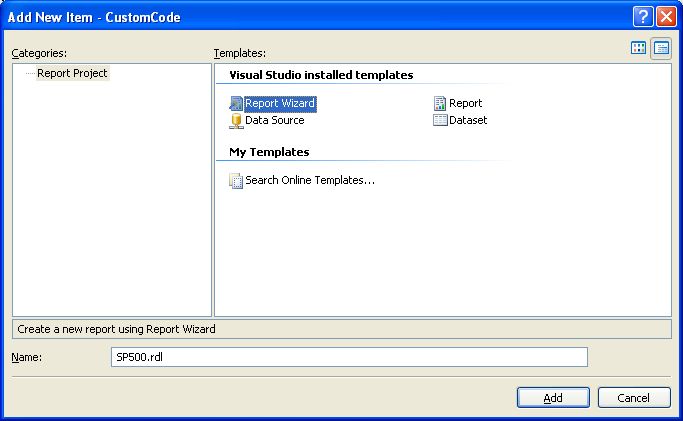This screenshot has width=683, height=421.
Task: Click the My Templates group header
Action: [269, 152]
